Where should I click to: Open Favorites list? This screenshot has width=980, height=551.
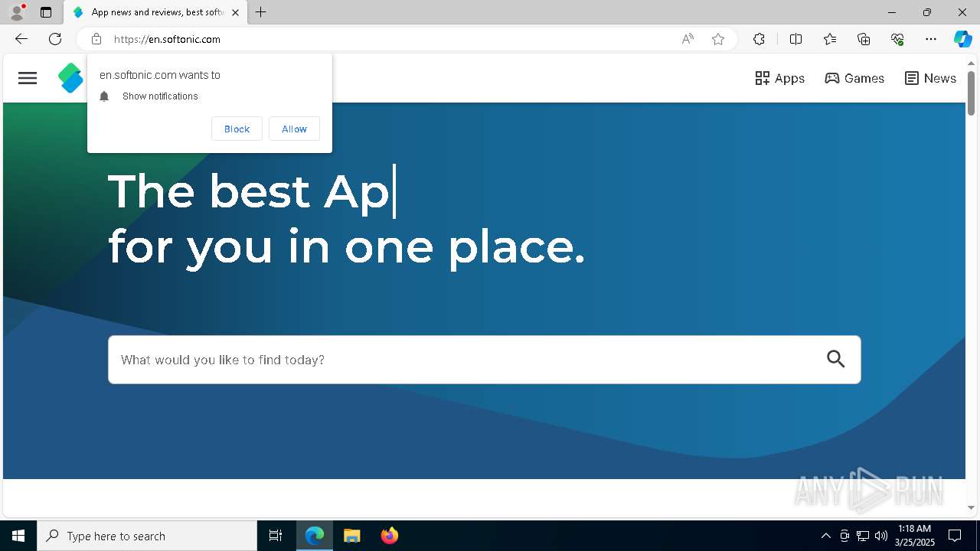click(x=830, y=39)
